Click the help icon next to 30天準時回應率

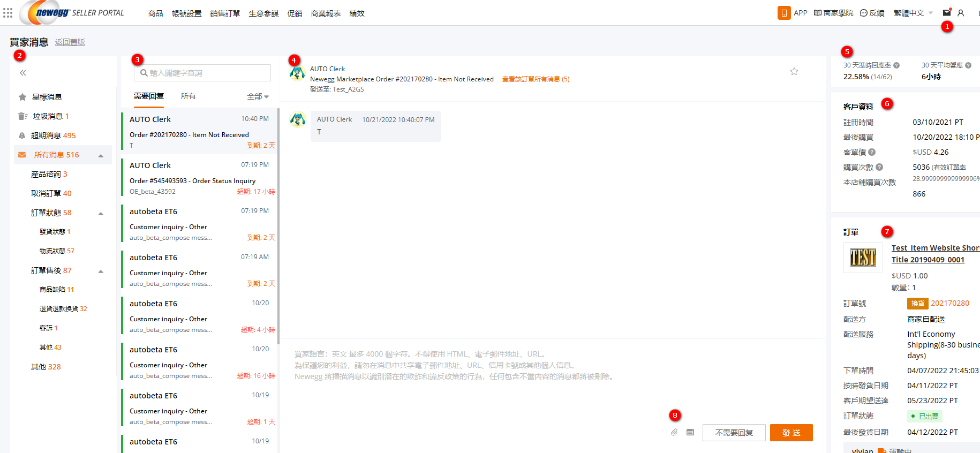pos(896,65)
